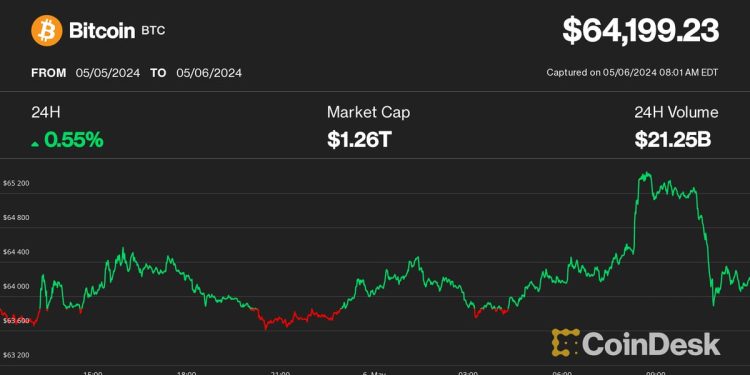Click the $21.25B volume value
This screenshot has width=750, height=375.
click(x=673, y=140)
